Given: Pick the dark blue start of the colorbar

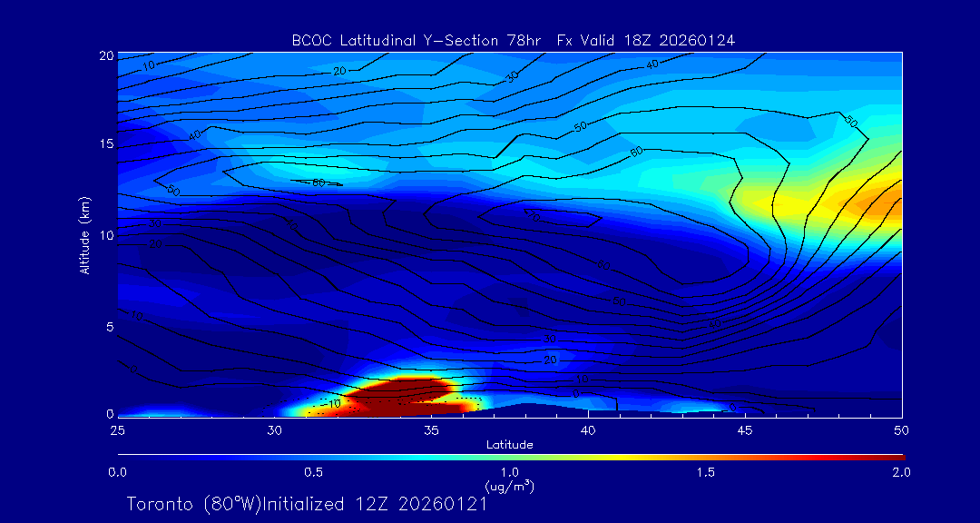Looking at the screenshot, I should point(122,456).
